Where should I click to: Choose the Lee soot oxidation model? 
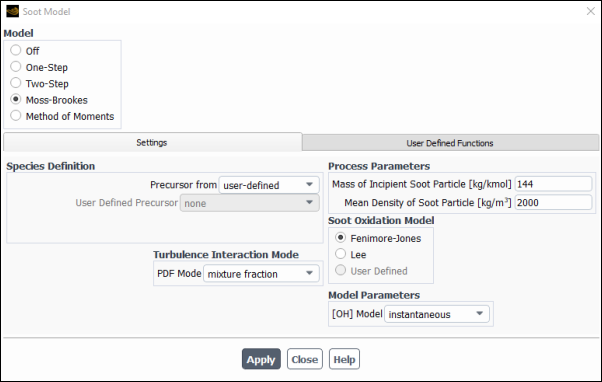tap(341, 254)
